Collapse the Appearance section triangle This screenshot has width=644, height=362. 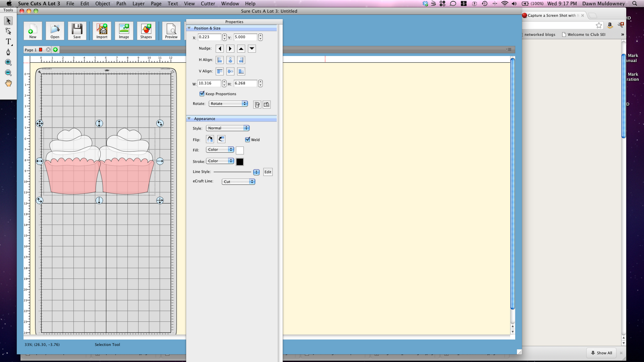click(x=189, y=119)
